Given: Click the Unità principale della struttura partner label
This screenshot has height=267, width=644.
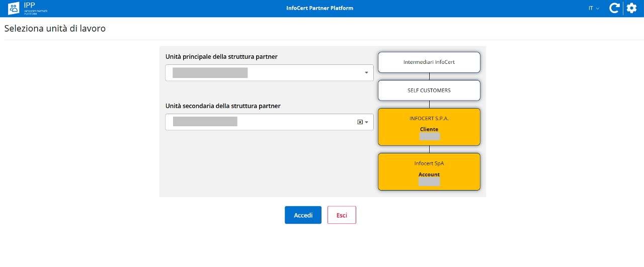Looking at the screenshot, I should pyautogui.click(x=221, y=57).
